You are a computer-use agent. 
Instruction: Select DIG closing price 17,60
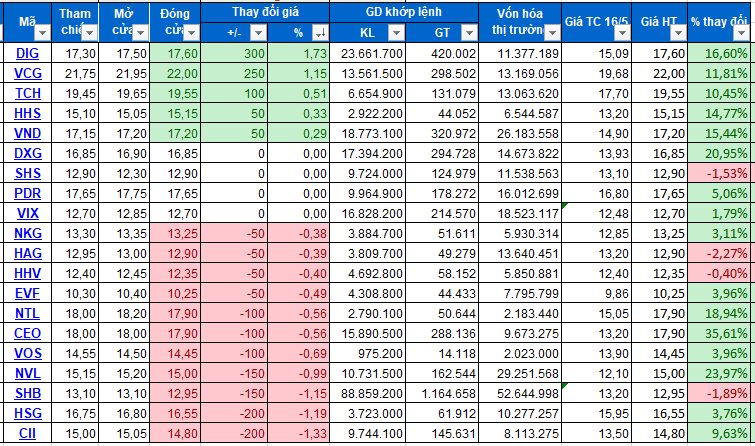click(x=175, y=53)
